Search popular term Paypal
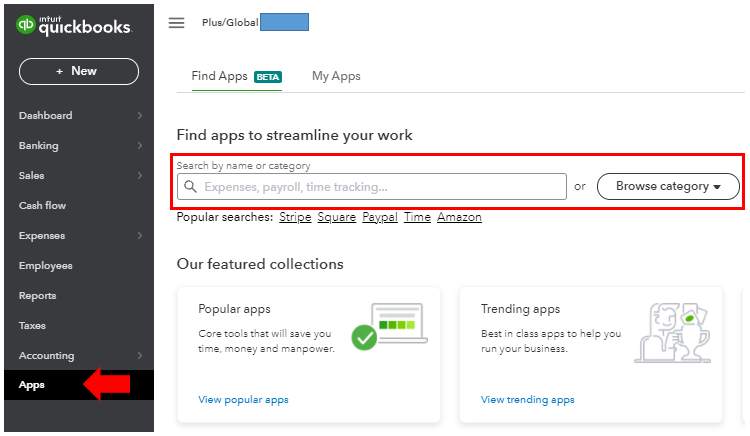 [x=380, y=217]
